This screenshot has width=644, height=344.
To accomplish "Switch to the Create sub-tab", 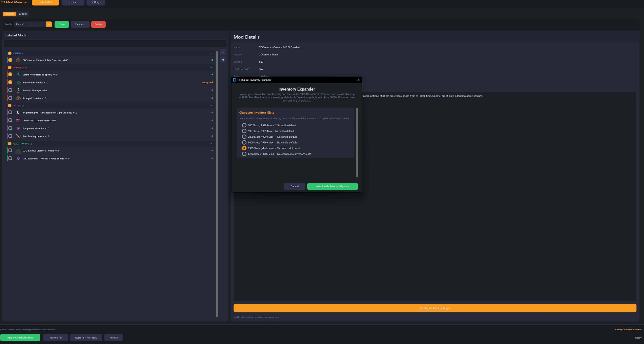I will pos(23,14).
